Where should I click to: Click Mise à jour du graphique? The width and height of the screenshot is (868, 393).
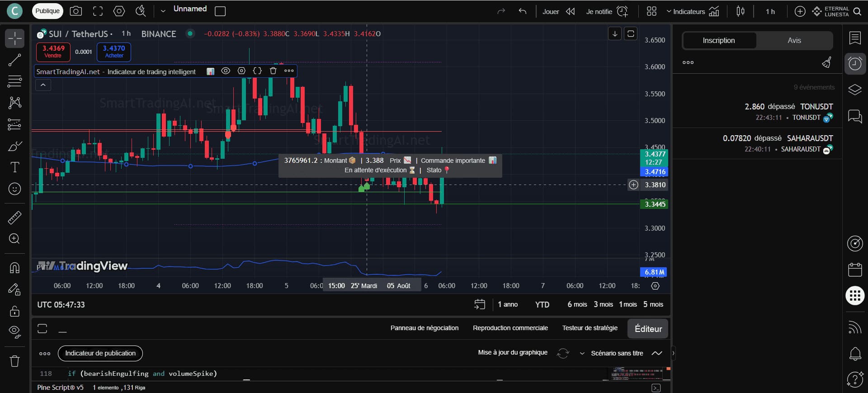tap(513, 352)
